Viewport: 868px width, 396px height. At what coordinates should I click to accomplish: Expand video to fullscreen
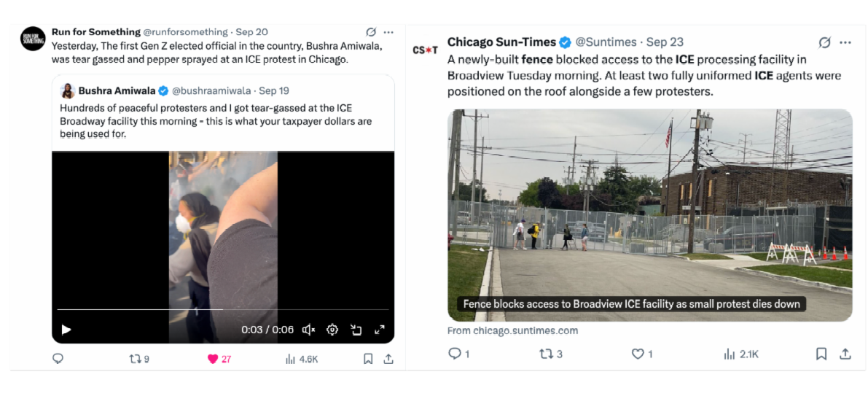pos(380,330)
